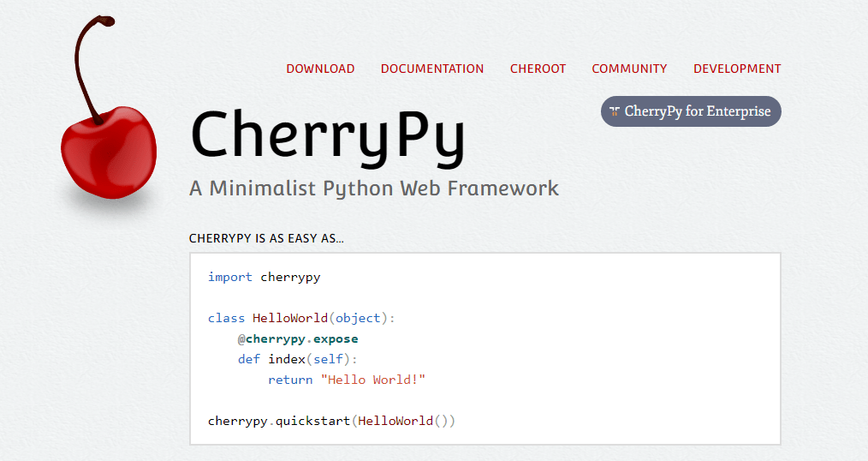This screenshot has height=461, width=868.
Task: Click the 'def index(self):' line
Action: 298,359
